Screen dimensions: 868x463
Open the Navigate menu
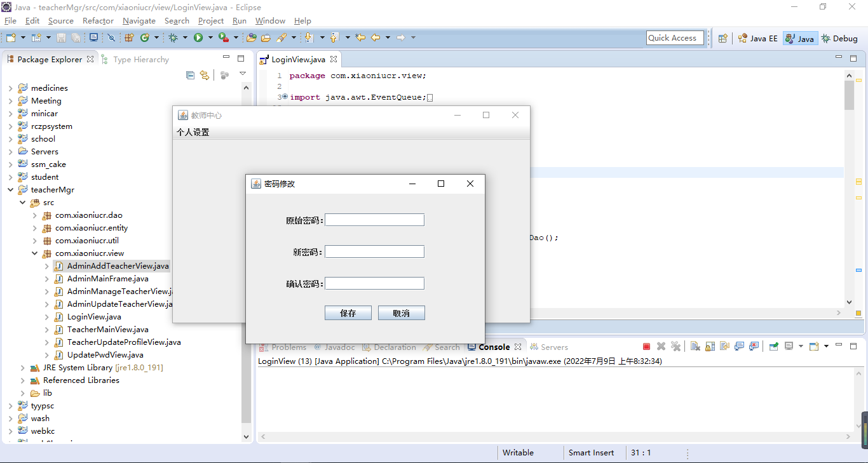pyautogui.click(x=139, y=20)
